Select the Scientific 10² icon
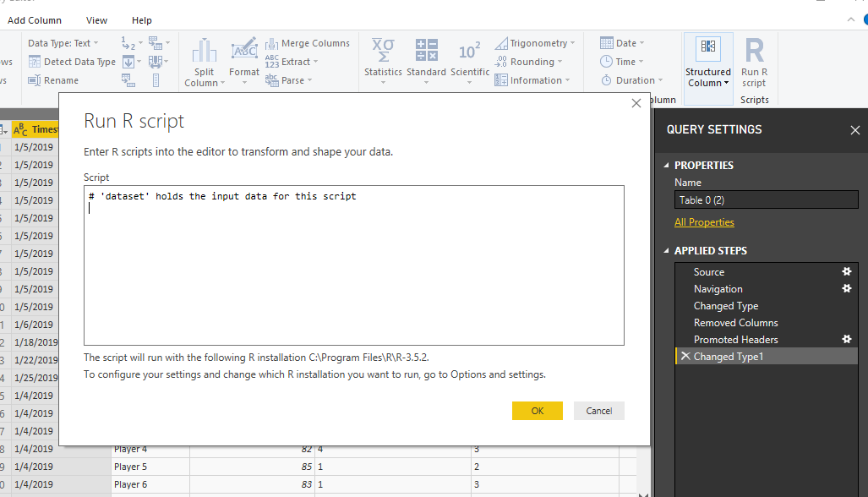The image size is (868, 497). [469, 51]
